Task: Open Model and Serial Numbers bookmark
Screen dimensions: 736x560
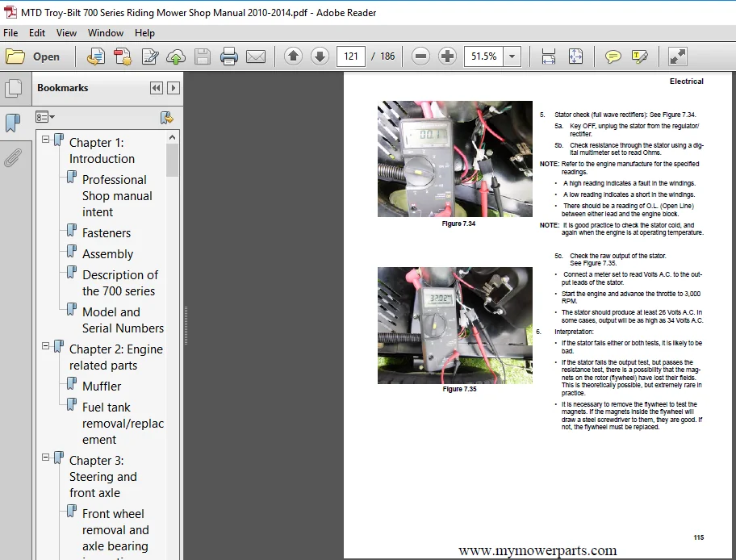Action: pyautogui.click(x=123, y=320)
